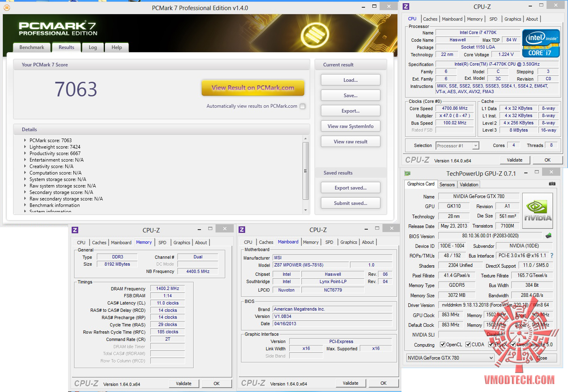Switch to the Log tab in PCMark
This screenshot has height=392, width=568.
[93, 47]
